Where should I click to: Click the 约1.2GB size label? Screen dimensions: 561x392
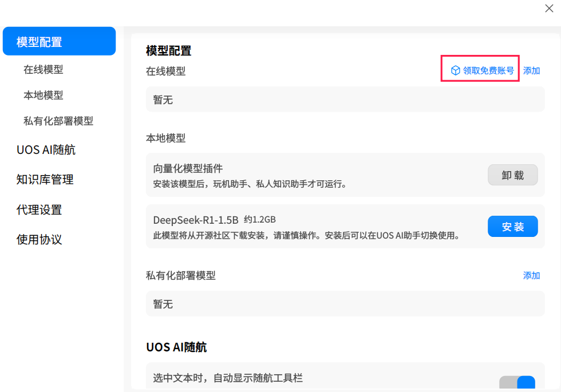tap(260, 220)
